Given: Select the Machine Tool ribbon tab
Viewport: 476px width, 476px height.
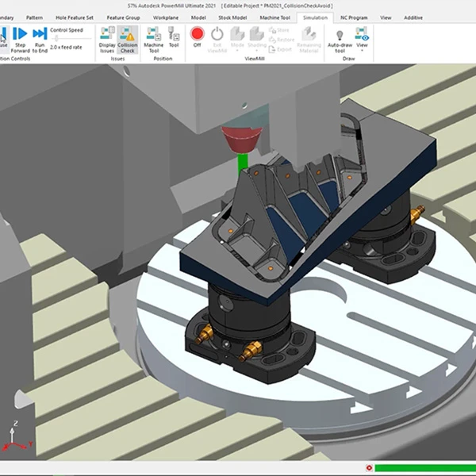Looking at the screenshot, I should click(274, 17).
